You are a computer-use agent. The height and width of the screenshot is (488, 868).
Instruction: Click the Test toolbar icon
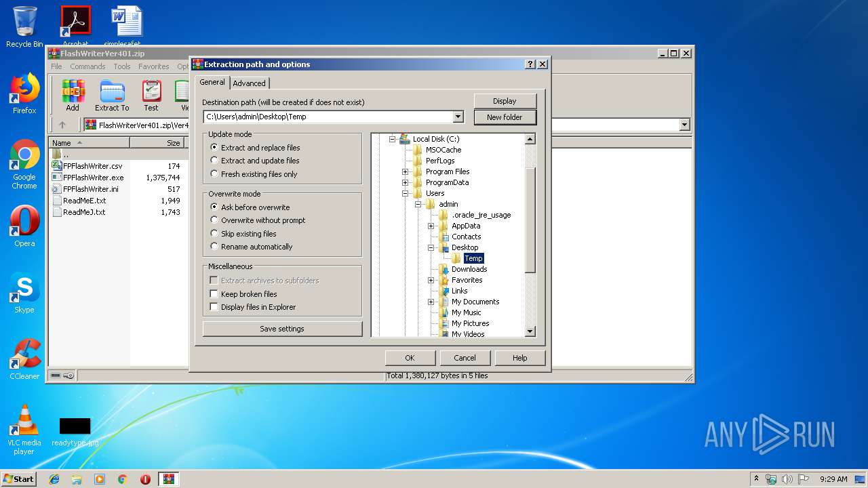(x=151, y=96)
